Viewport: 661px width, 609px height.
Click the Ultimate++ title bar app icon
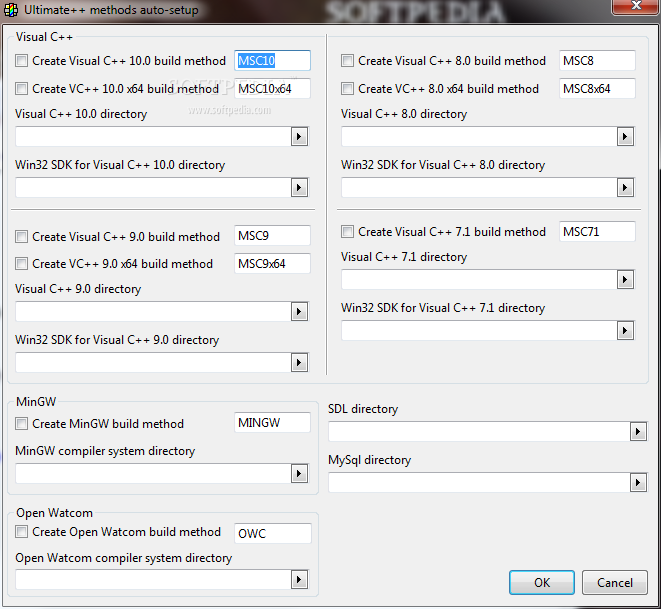[x=11, y=10]
